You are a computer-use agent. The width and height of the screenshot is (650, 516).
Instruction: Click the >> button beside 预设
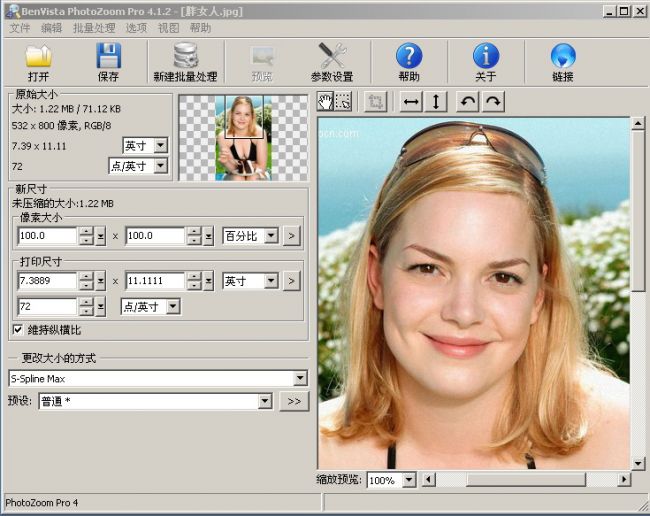click(294, 401)
